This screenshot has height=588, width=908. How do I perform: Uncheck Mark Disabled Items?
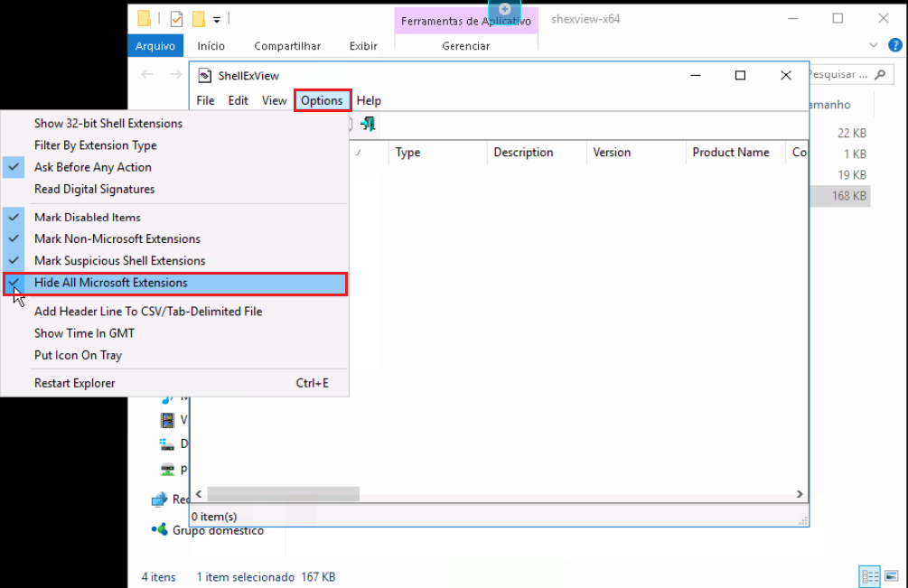175,218
